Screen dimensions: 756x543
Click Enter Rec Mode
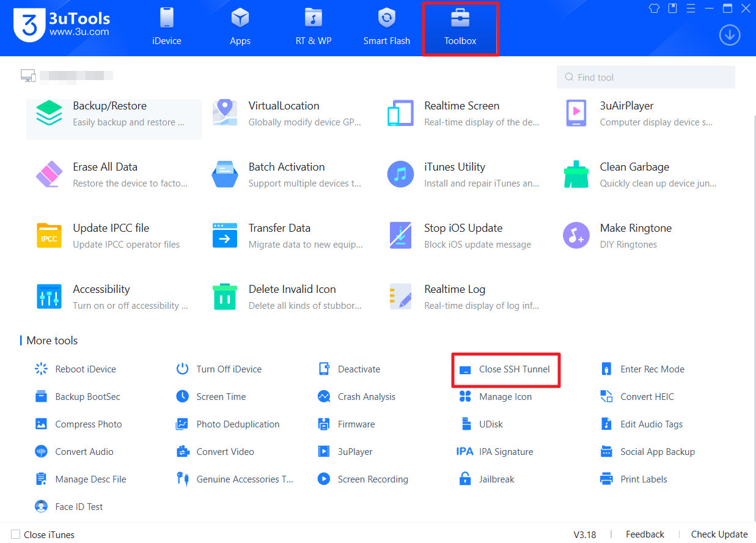[642, 369]
